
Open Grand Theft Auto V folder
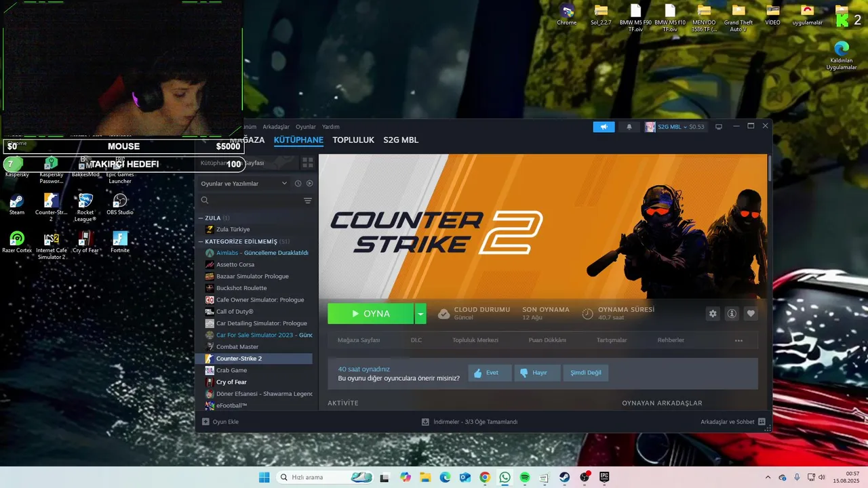tap(738, 18)
